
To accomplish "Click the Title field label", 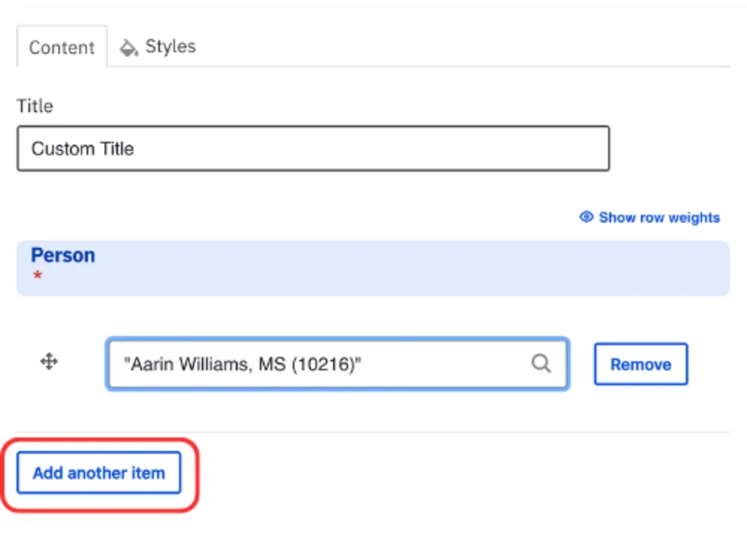I will click(x=35, y=107).
